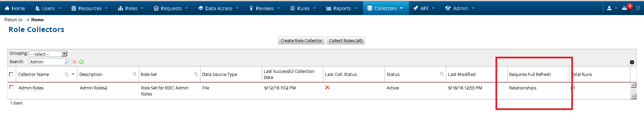
Task: Click the Search input field
Action: point(47,62)
